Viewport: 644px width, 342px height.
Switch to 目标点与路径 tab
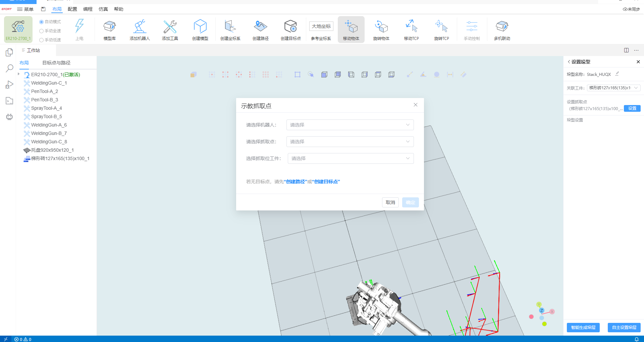[x=56, y=63]
